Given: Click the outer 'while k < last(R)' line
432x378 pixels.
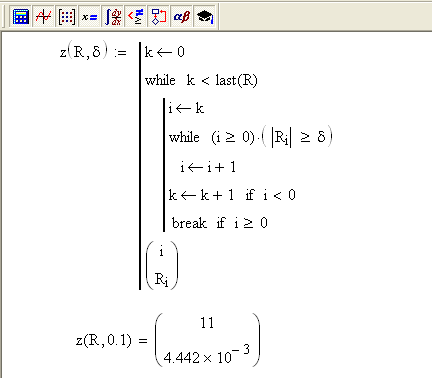Looking at the screenshot, I should (x=201, y=80).
